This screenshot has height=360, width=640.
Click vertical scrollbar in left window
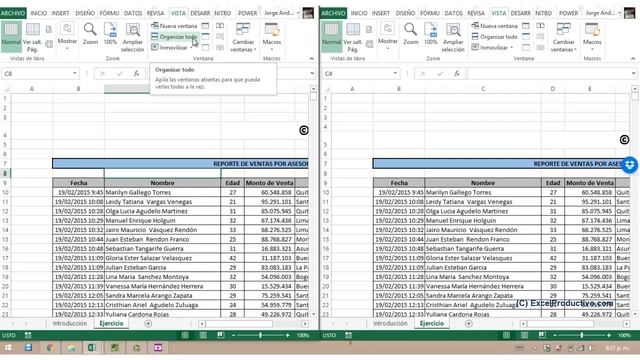pos(313,201)
